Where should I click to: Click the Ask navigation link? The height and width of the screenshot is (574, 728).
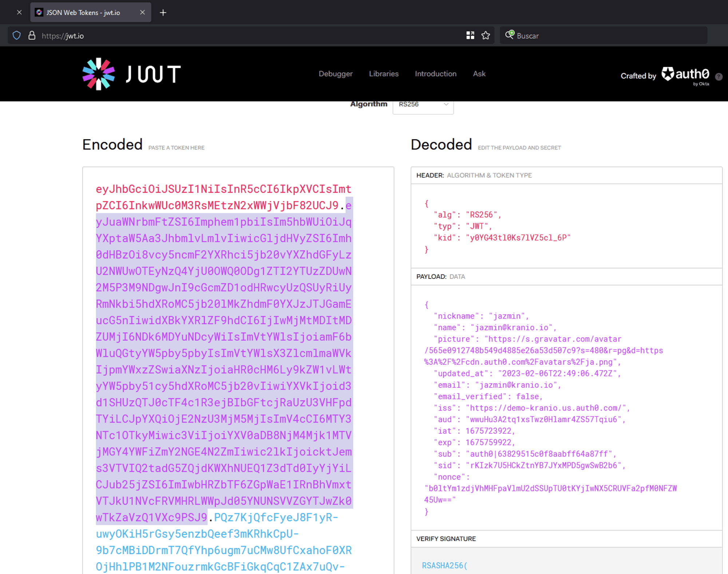[x=479, y=74]
